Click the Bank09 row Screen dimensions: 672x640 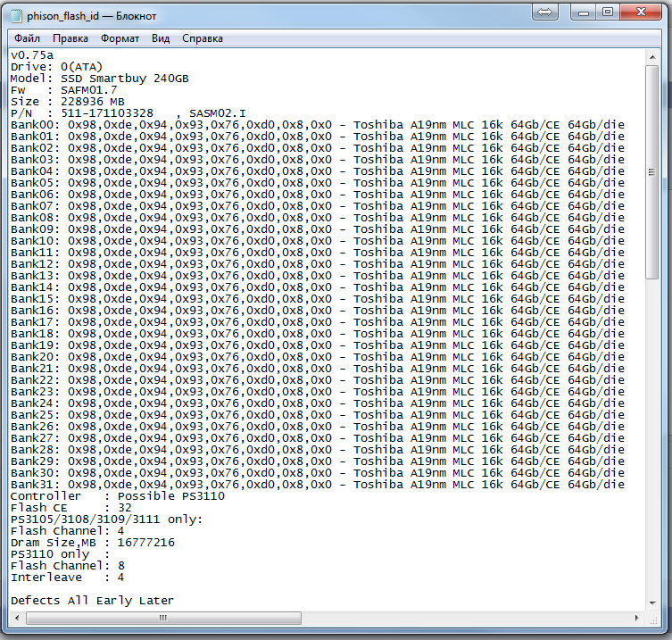pos(318,229)
